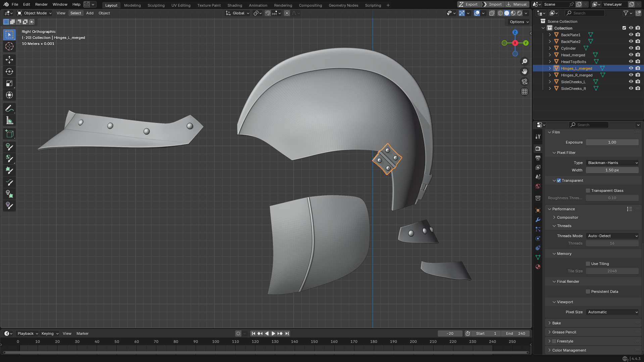Screen dimensions: 644x362
Task: Enable the Freestyle checkbox
Action: pyautogui.click(x=554, y=341)
